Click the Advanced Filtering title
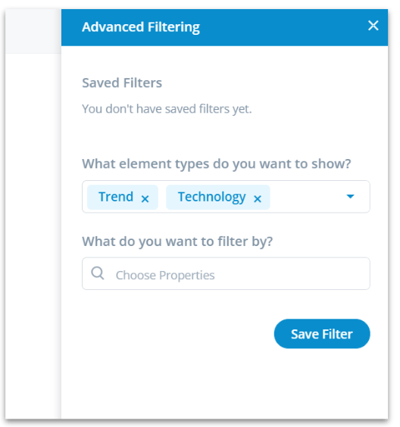This screenshot has height=427, width=400. coord(141,27)
